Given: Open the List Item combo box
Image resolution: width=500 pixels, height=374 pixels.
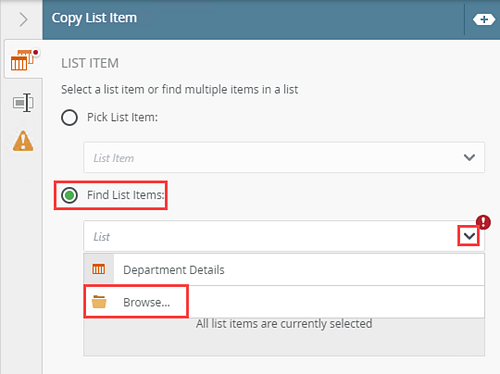Looking at the screenshot, I should (x=284, y=157).
